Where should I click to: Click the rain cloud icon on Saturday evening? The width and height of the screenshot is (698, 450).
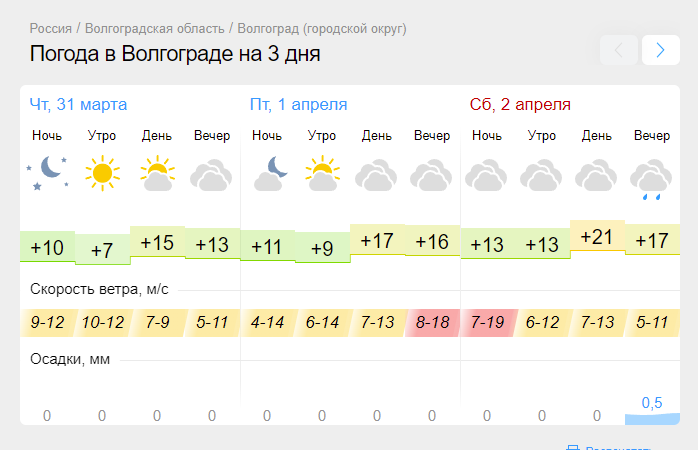651,179
